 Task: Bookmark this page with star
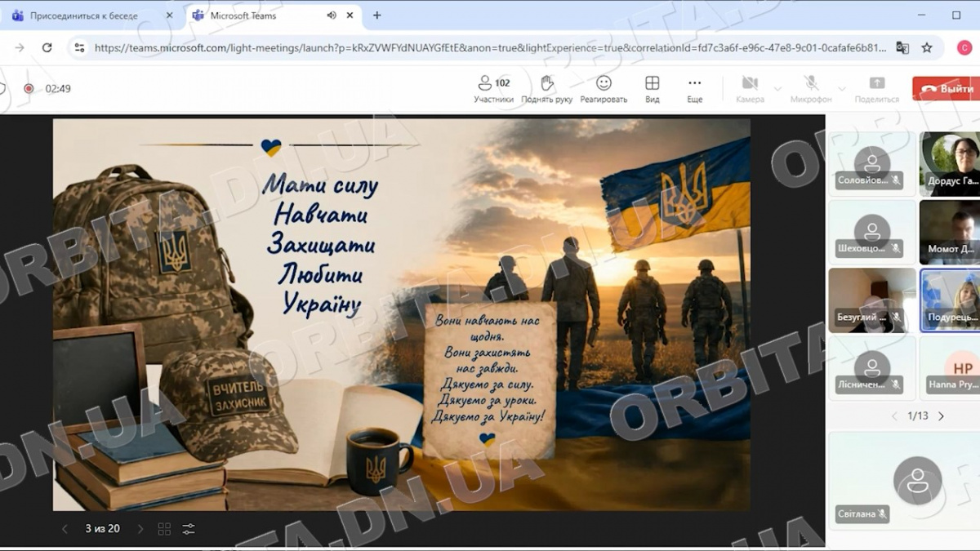(927, 48)
